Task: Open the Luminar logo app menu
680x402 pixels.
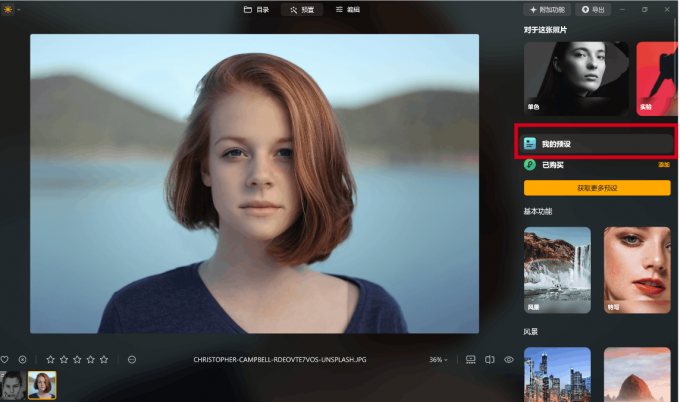Action: coord(8,9)
